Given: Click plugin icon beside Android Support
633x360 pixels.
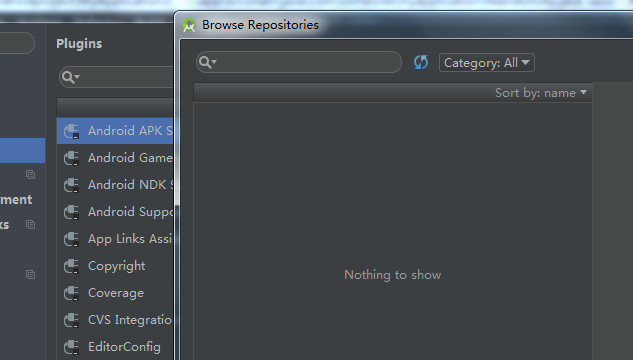Looking at the screenshot, I should click(71, 212).
